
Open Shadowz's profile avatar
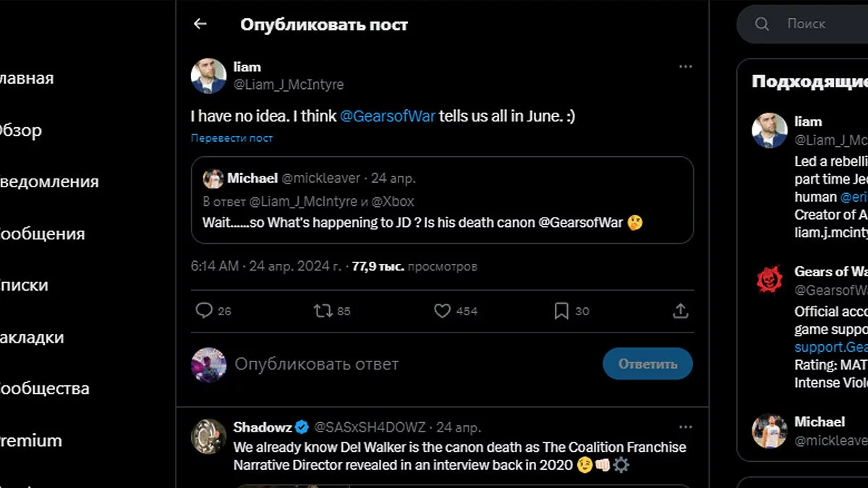point(208,436)
